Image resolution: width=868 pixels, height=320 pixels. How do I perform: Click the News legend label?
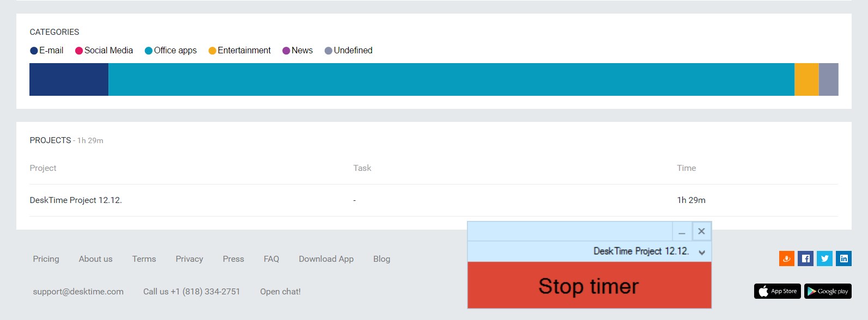(302, 51)
